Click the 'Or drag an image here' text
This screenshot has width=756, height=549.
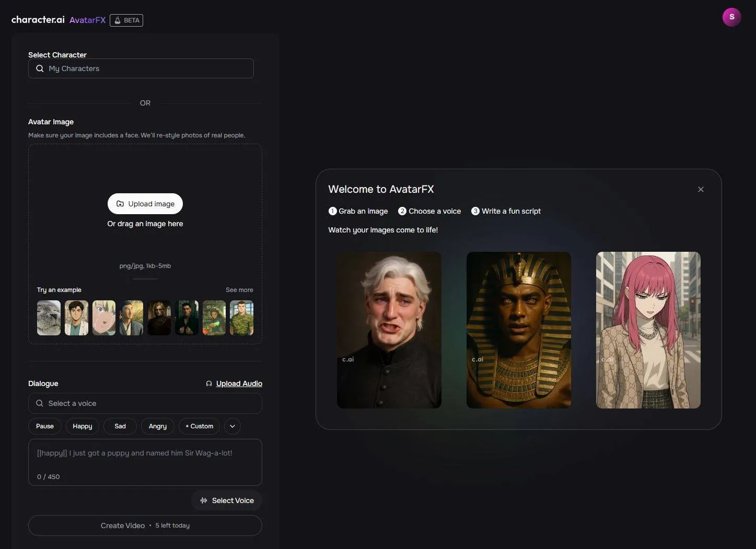[x=145, y=224]
